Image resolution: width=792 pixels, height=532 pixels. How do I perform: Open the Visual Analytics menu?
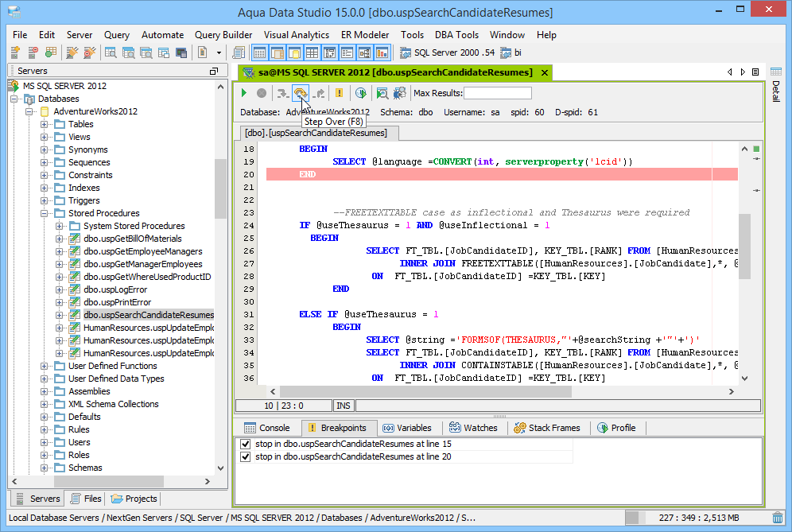point(297,35)
